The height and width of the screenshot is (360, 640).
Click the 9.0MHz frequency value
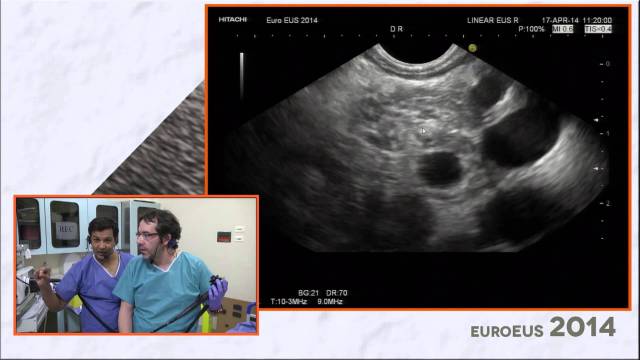click(330, 302)
